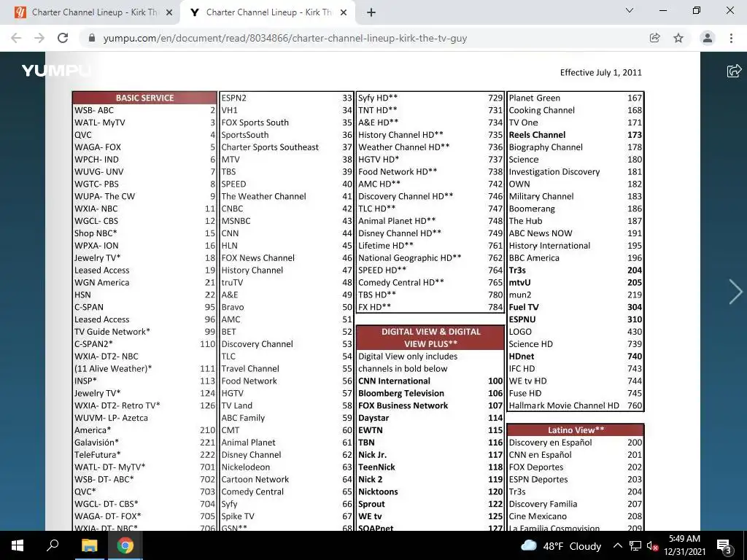Click the browser forward arrow

[x=39, y=38]
